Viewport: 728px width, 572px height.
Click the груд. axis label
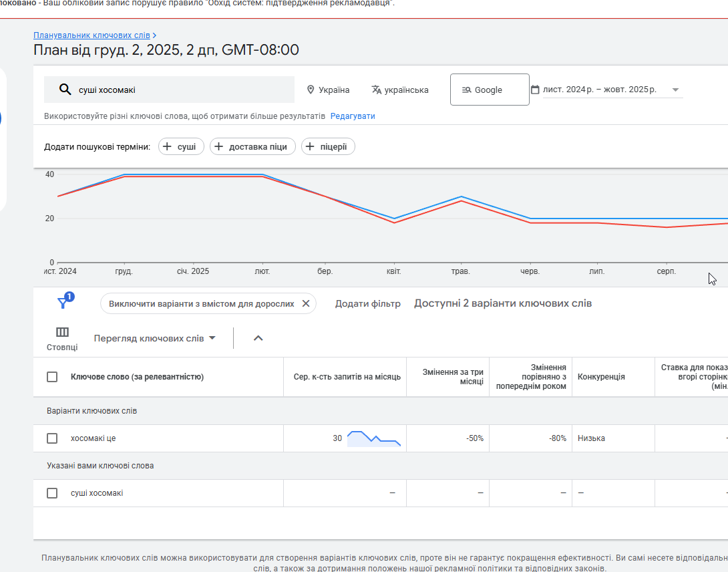pos(124,271)
